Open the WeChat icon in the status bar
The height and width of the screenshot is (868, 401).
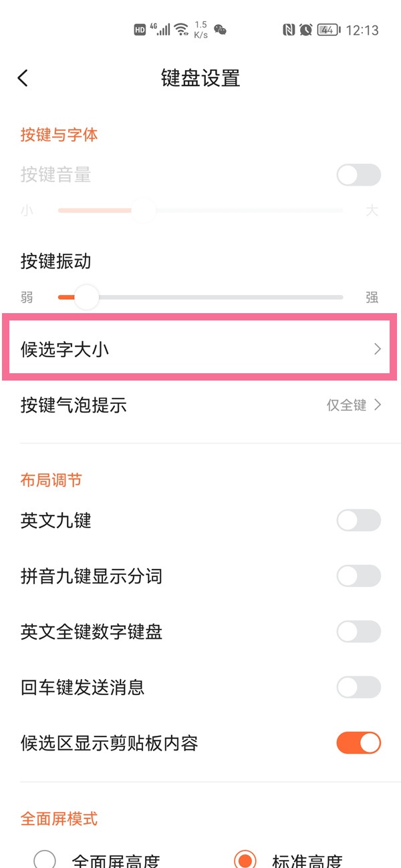[x=221, y=31]
